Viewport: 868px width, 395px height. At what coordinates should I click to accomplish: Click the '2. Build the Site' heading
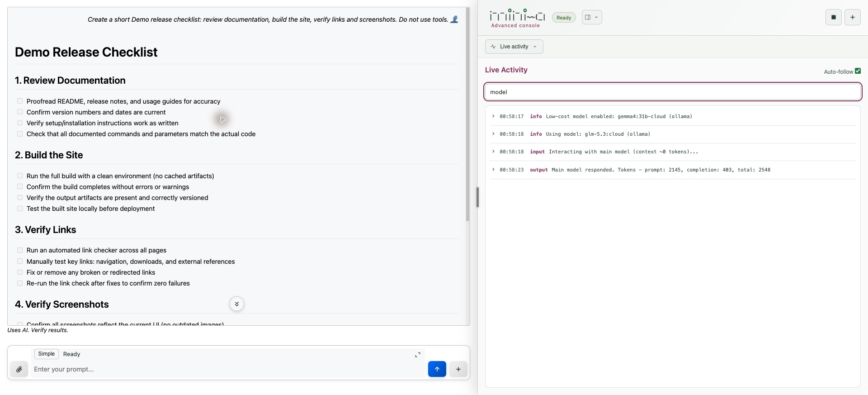[49, 155]
